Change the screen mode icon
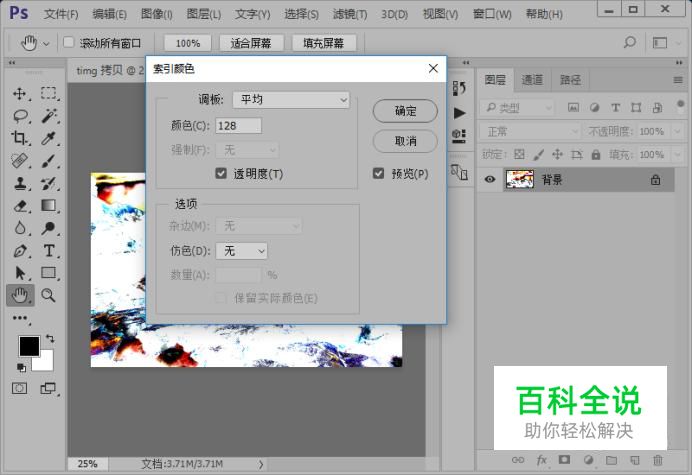This screenshot has height=475, width=692. click(48, 388)
